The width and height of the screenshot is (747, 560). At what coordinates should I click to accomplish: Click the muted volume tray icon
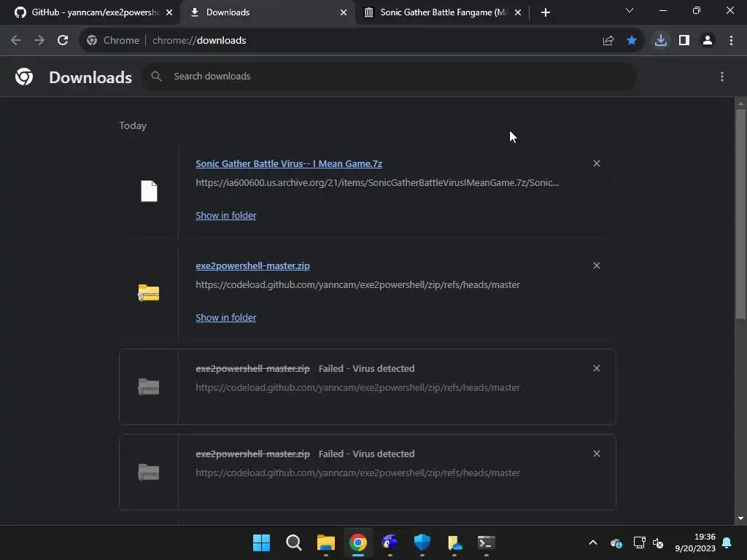(658, 542)
